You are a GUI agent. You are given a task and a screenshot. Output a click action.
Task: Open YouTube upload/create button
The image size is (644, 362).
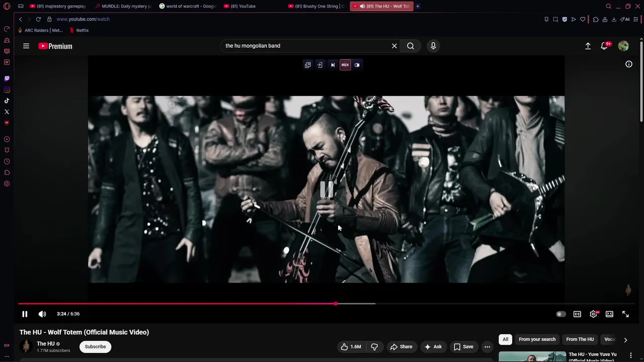[588, 46]
